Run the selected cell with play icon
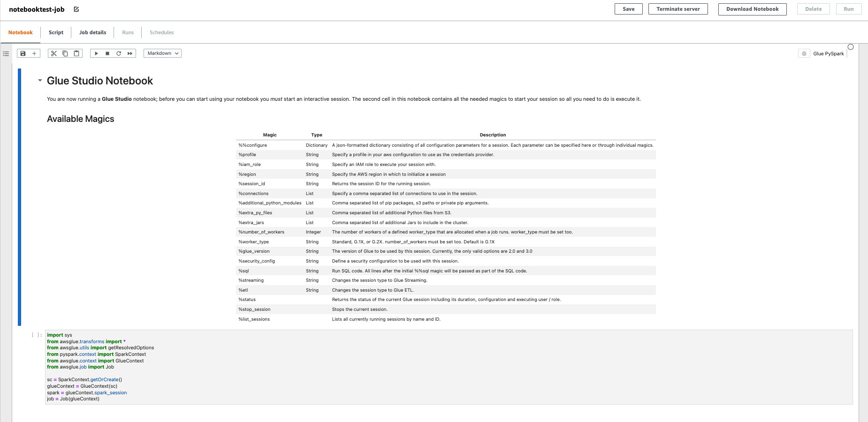Viewport: 868px width, 422px height. tap(96, 53)
